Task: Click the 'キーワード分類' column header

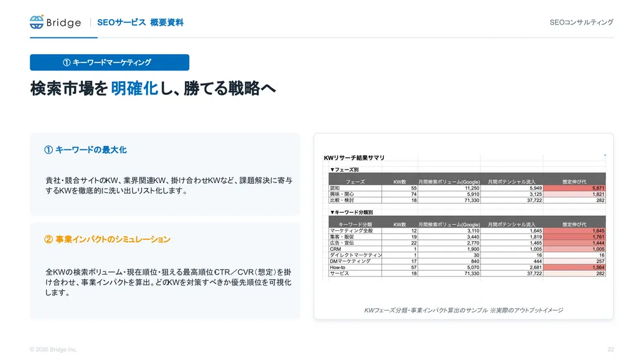Action: pyautogui.click(x=355, y=224)
